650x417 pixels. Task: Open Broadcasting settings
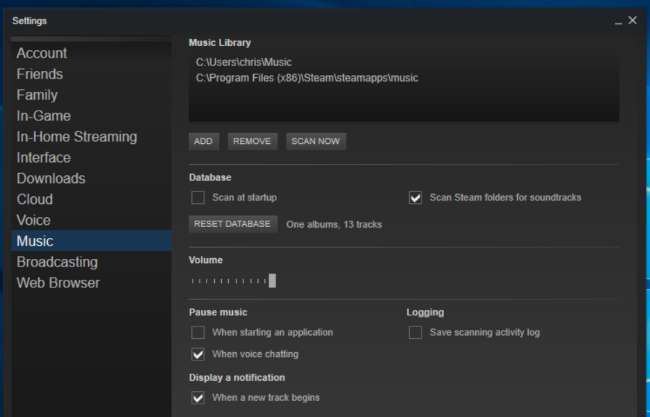point(57,262)
